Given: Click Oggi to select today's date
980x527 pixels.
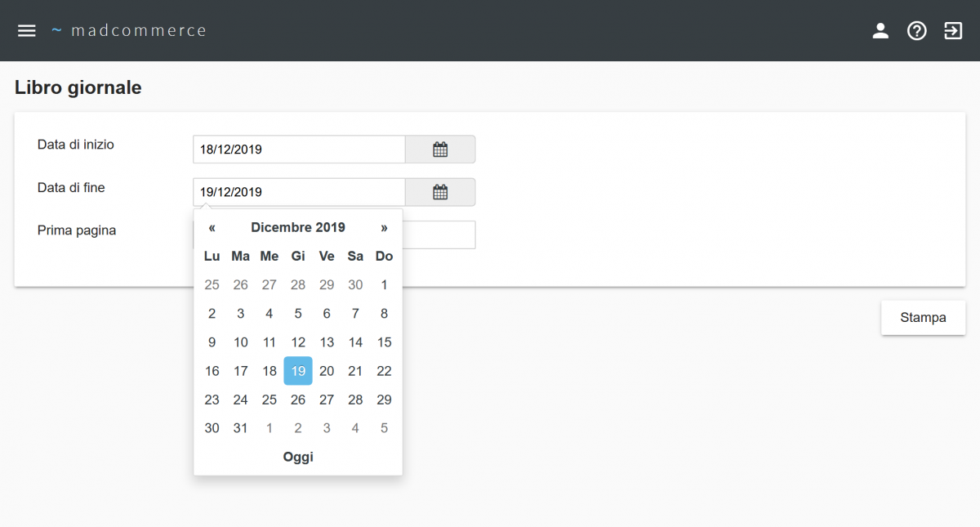Looking at the screenshot, I should pos(298,457).
